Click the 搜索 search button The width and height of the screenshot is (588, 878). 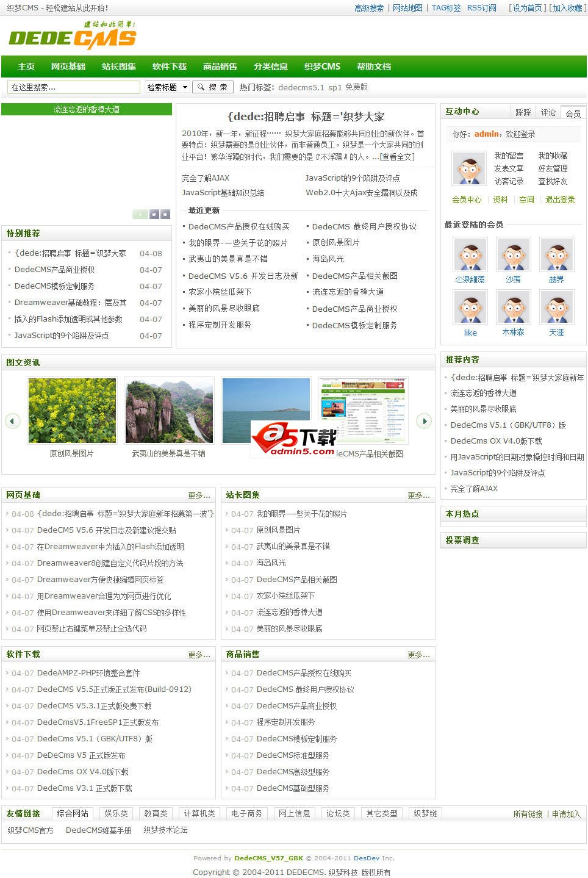[x=212, y=87]
